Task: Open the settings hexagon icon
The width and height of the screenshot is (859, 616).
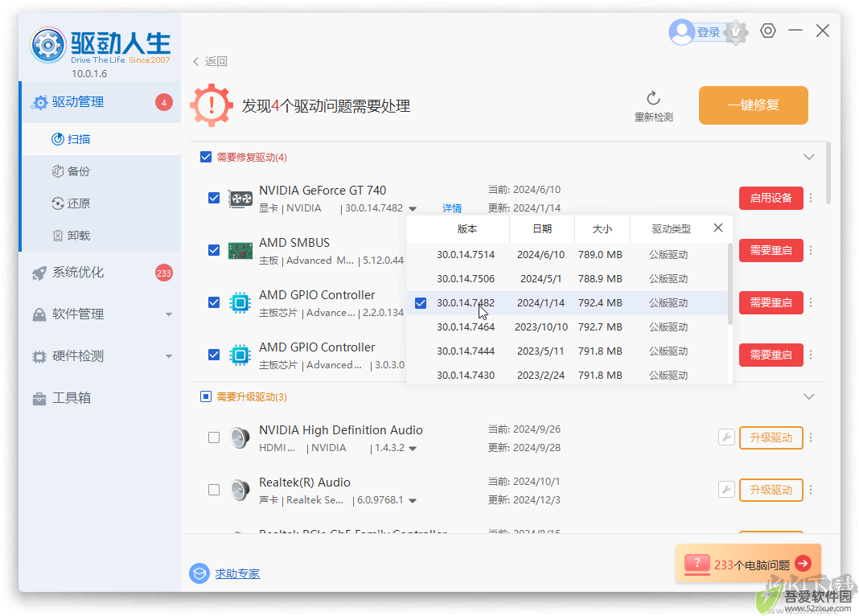Action: 768,31
